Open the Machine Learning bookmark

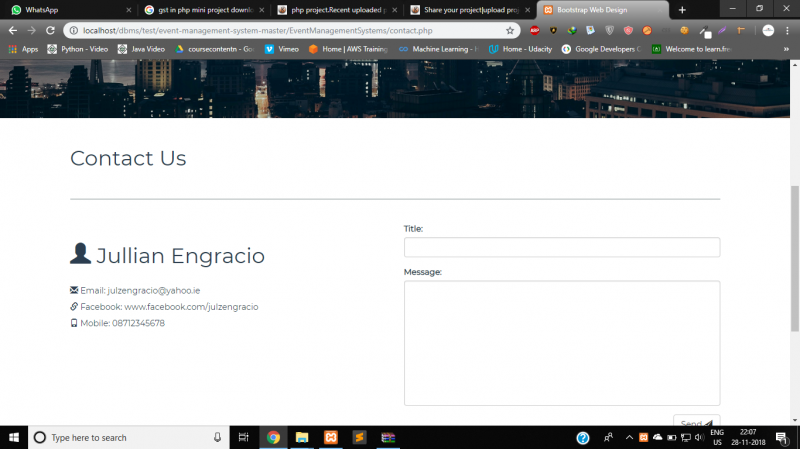click(x=438, y=49)
